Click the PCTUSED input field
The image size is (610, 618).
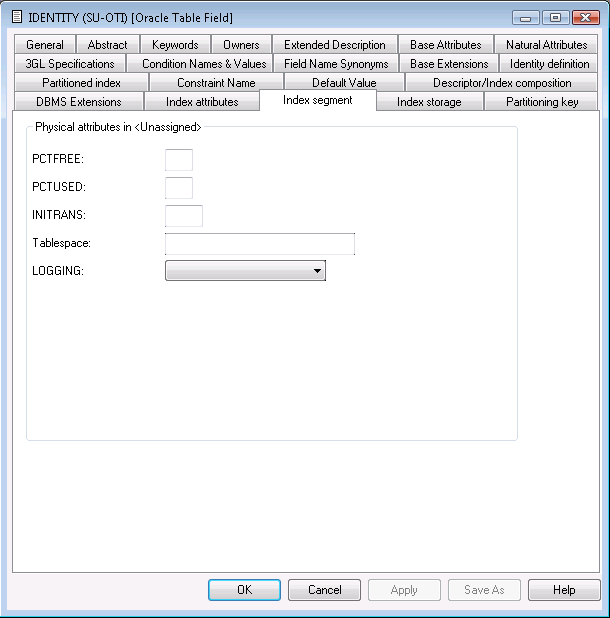[x=178, y=188]
